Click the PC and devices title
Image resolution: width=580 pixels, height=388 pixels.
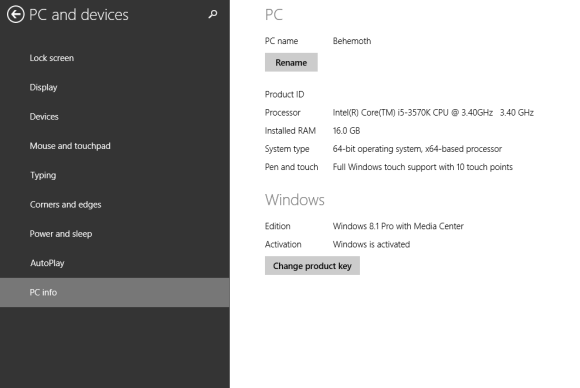(x=79, y=15)
